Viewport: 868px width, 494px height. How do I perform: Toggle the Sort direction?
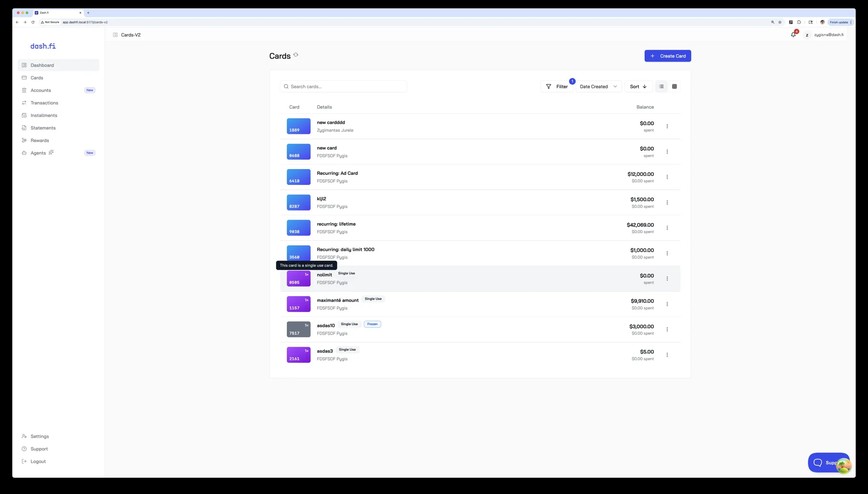(x=638, y=86)
